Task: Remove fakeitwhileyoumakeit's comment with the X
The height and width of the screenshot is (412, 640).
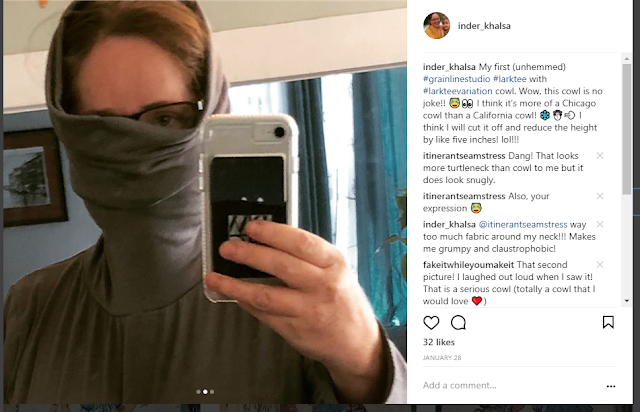Action: [x=600, y=265]
